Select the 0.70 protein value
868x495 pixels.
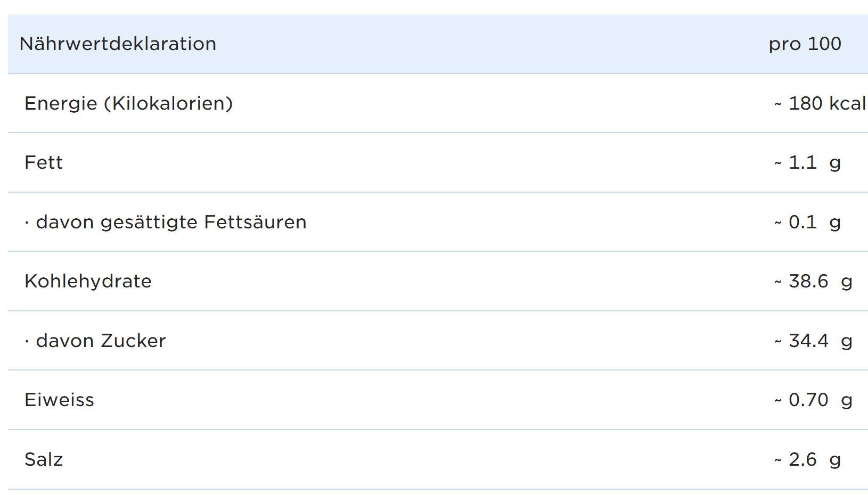pos(808,400)
